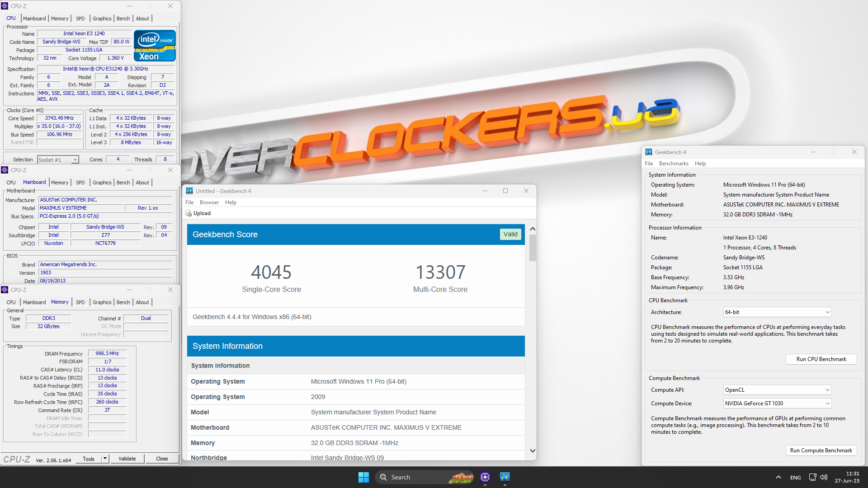Viewport: 868px width, 488px height.
Task: Click the ENG language indicator in tray
Action: pyautogui.click(x=795, y=478)
